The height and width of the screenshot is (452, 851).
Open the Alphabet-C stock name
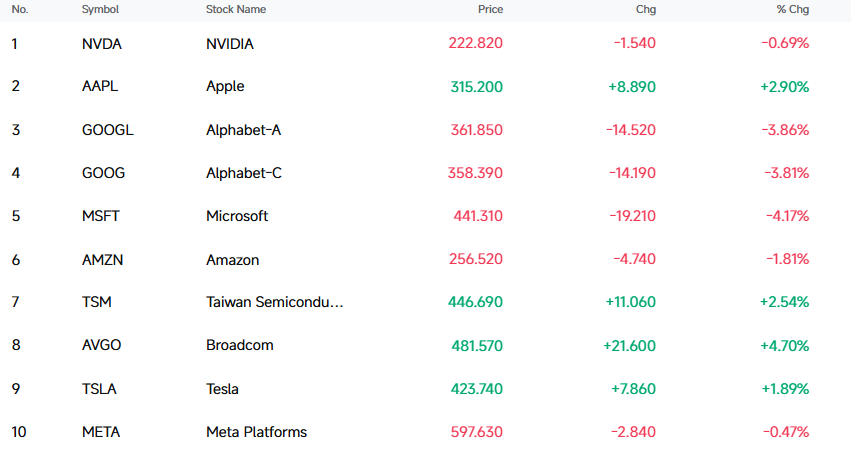coord(244,173)
